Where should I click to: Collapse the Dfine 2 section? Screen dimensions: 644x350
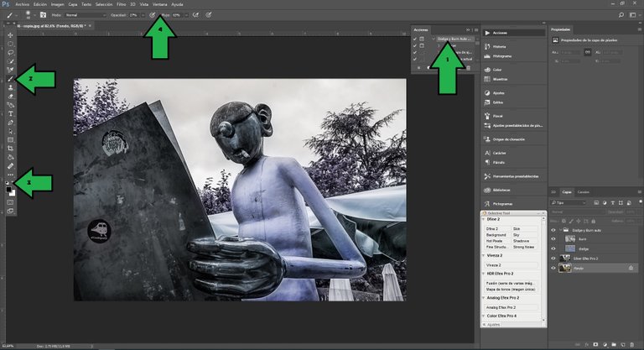483,220
